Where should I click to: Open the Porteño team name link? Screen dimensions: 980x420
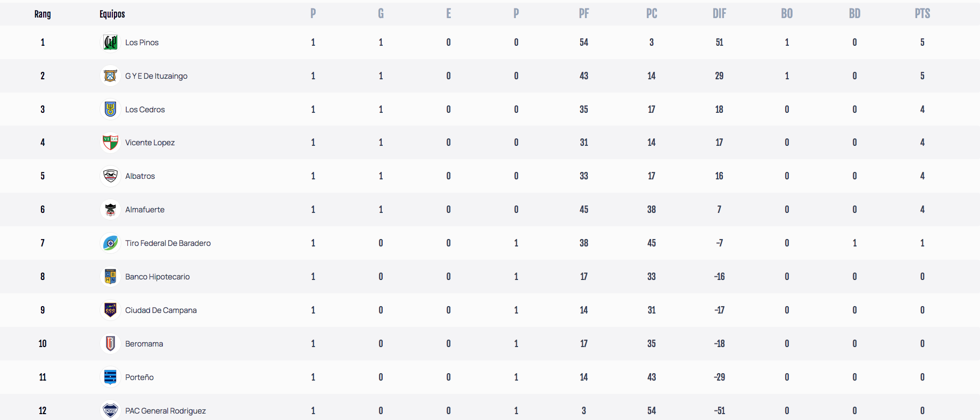pyautogui.click(x=139, y=377)
